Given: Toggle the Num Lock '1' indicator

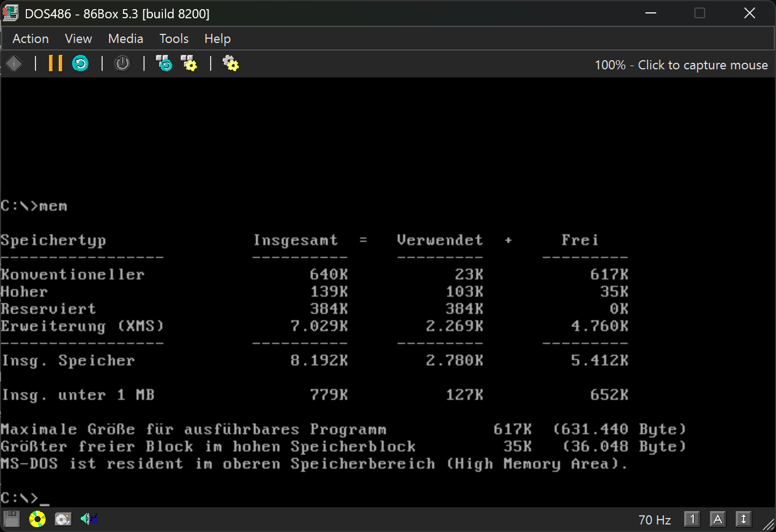Looking at the screenshot, I should click(x=692, y=519).
